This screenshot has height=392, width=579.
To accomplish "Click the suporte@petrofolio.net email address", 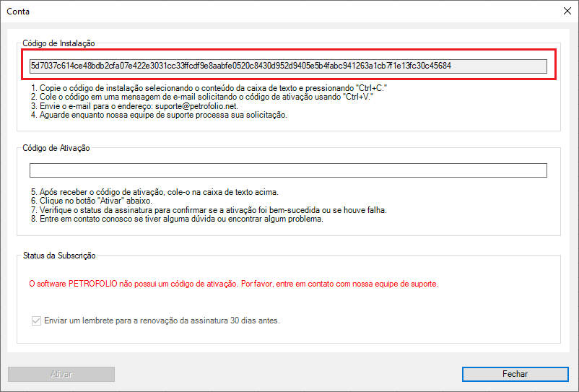I will pyautogui.click(x=193, y=106).
